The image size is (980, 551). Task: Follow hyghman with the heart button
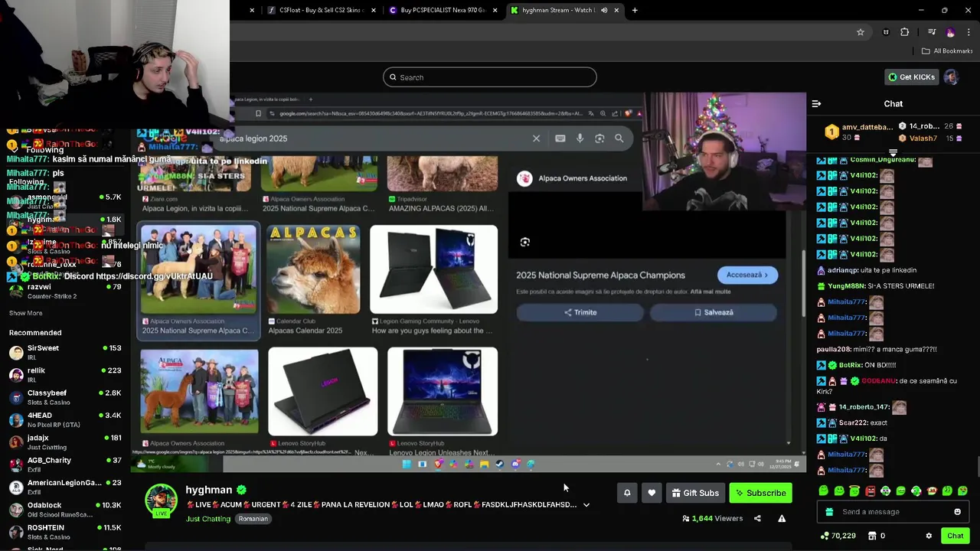652,493
